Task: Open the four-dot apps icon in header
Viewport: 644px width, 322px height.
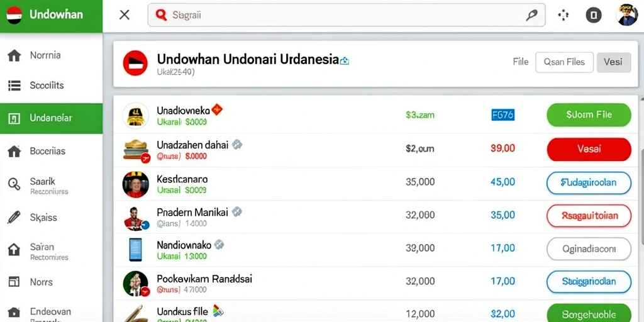Action: click(563, 16)
